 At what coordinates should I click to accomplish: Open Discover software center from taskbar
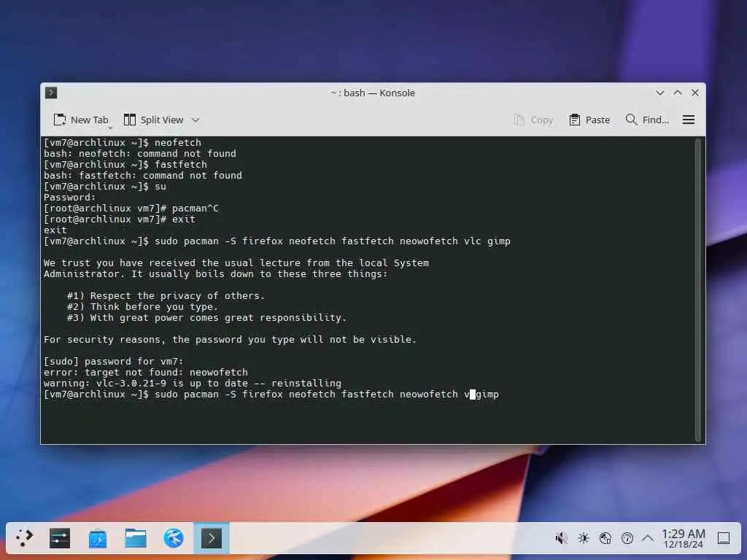pos(98,538)
